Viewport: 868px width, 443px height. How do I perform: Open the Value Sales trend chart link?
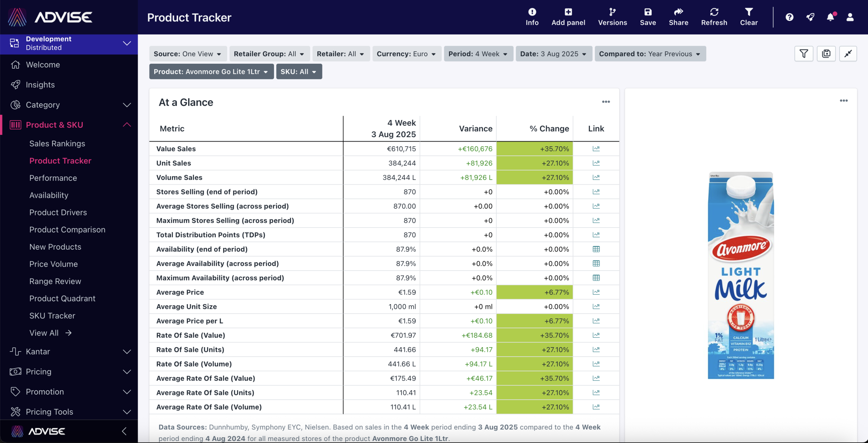[596, 149]
